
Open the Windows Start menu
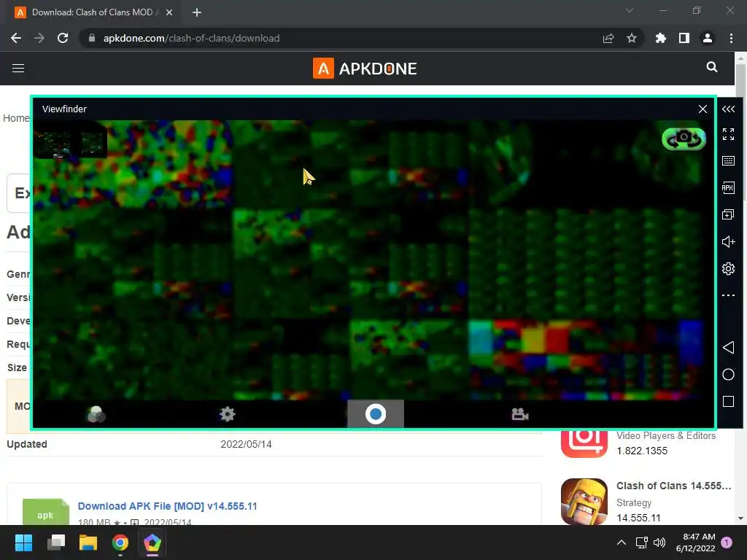(23, 542)
